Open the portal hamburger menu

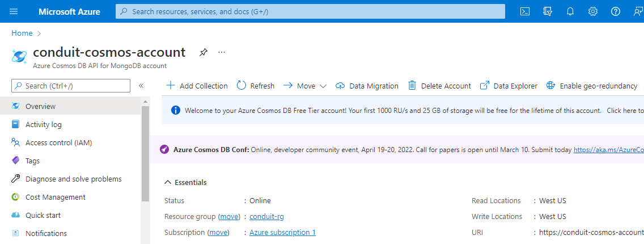(x=14, y=11)
